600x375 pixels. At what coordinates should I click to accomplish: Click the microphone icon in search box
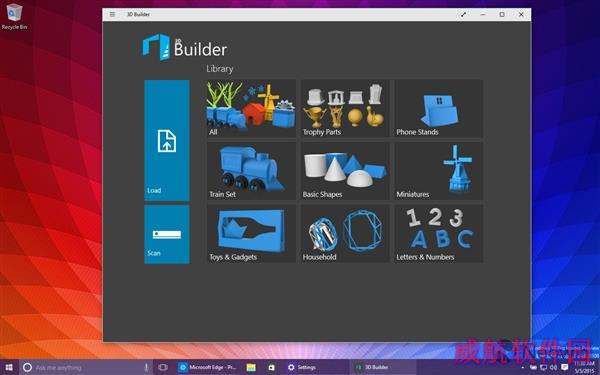146,368
